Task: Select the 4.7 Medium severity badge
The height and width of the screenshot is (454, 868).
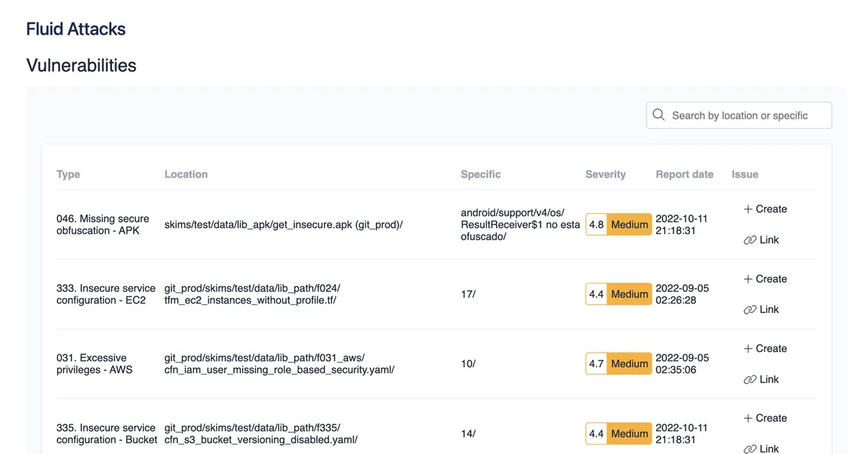Action: click(618, 364)
